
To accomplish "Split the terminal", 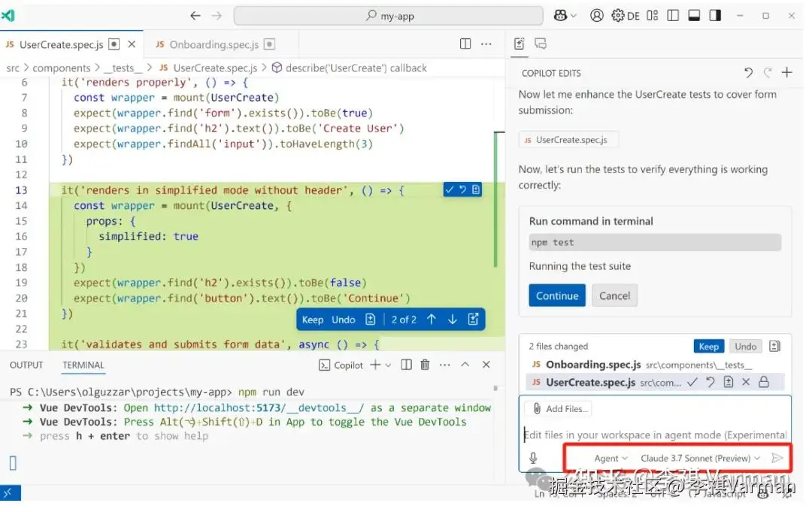I will pos(407,365).
